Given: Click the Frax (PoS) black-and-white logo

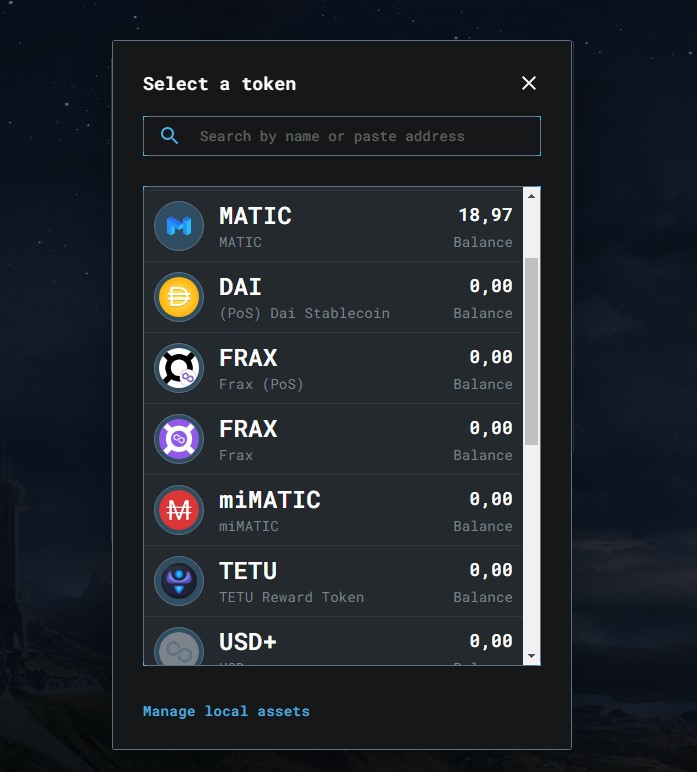Looking at the screenshot, I should click(x=179, y=368).
